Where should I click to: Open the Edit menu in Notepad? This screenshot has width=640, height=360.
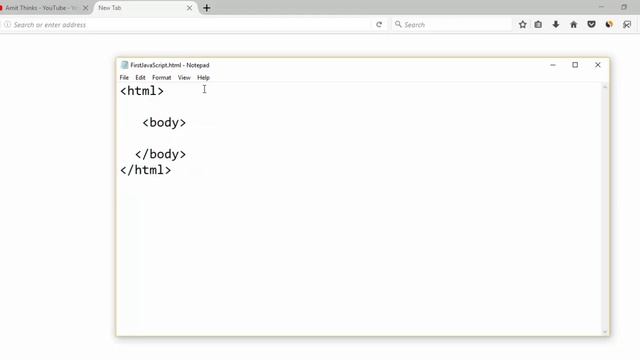point(140,78)
